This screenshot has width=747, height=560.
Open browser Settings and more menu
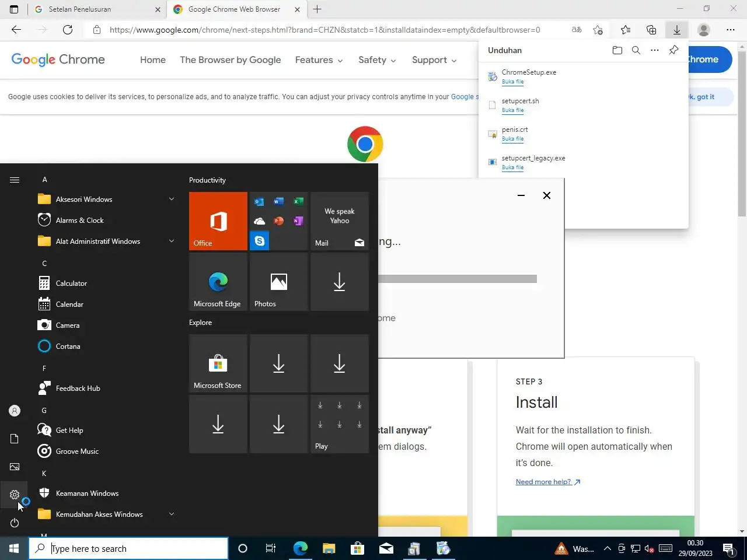[x=731, y=30]
